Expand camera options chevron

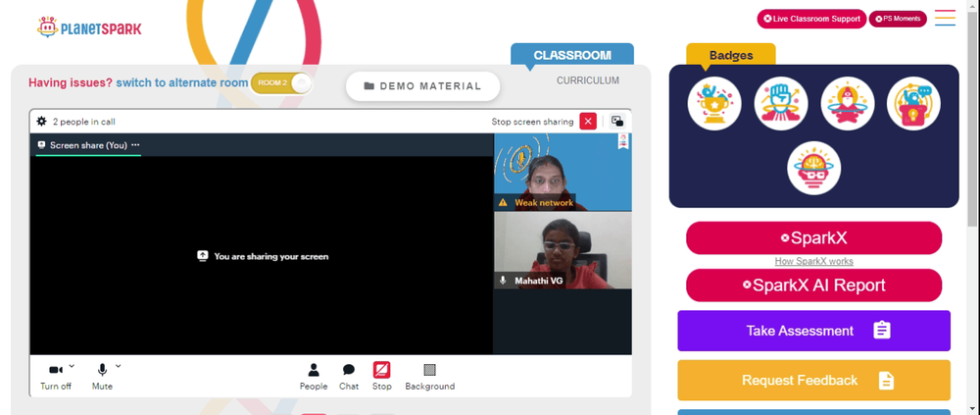click(x=72, y=366)
